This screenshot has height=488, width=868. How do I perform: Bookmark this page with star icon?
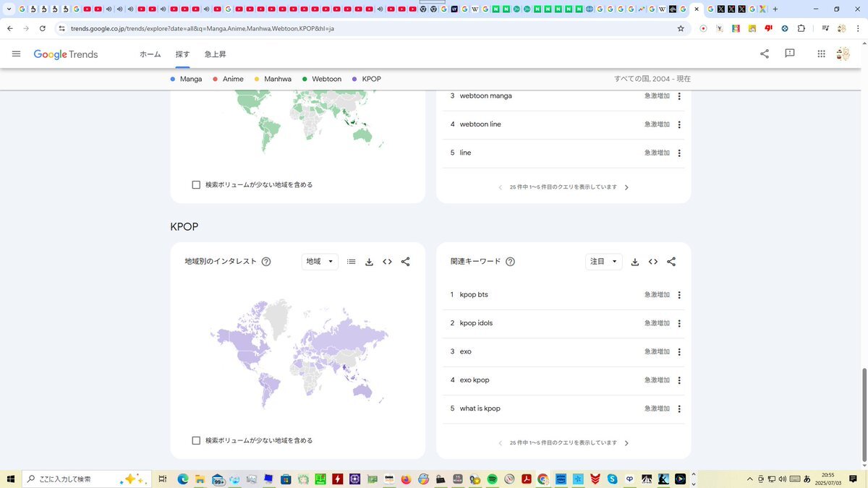(x=681, y=28)
